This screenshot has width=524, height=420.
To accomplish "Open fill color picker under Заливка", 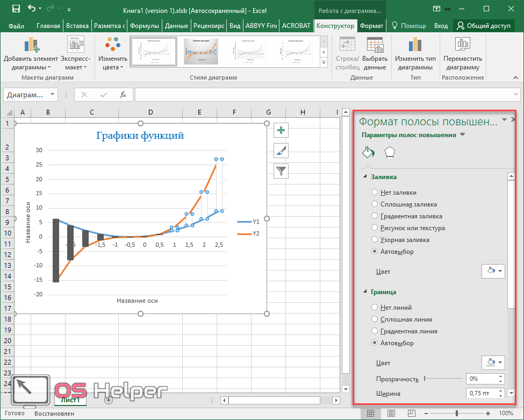I will [x=493, y=272].
